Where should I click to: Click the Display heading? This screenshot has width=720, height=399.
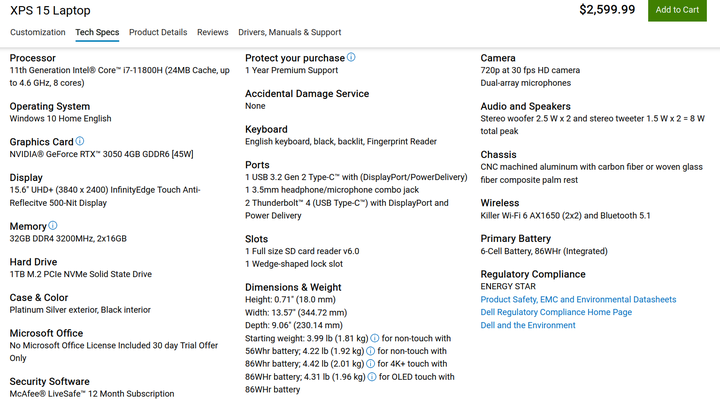coord(26,178)
